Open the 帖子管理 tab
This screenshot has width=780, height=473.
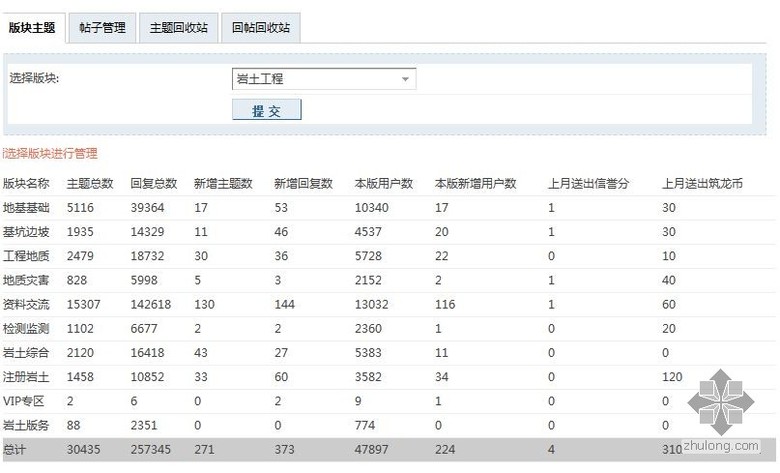103,28
